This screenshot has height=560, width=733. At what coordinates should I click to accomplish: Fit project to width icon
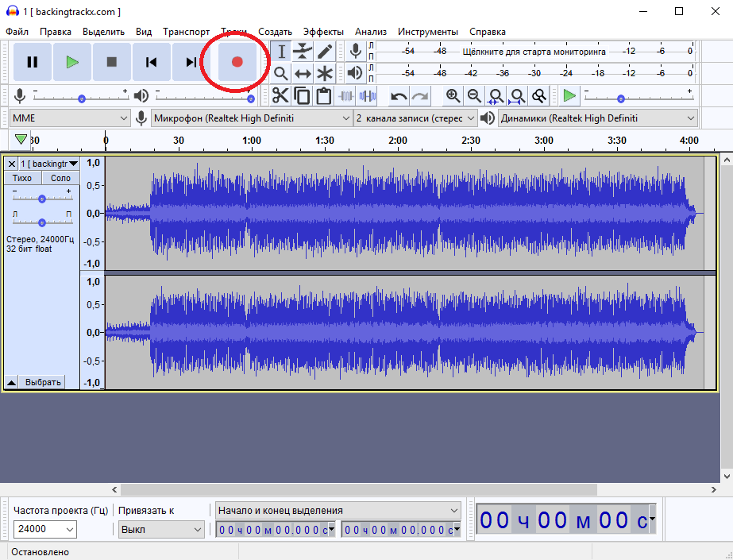click(517, 96)
